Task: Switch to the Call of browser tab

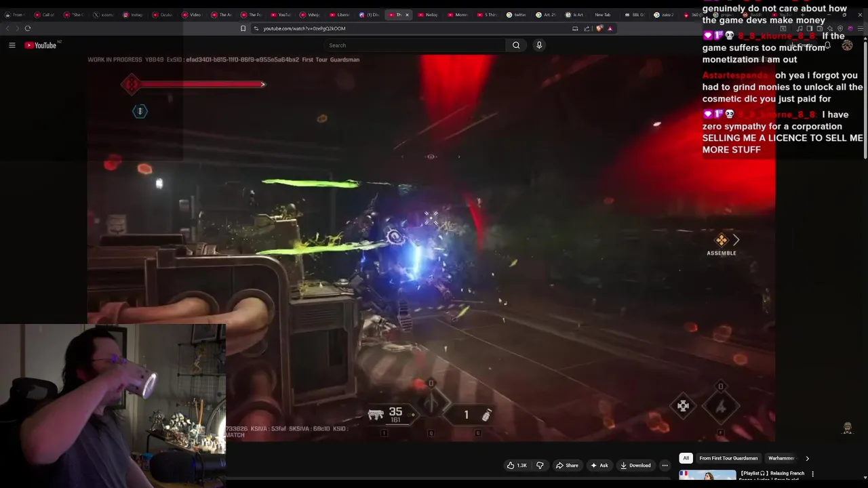Action: [45, 14]
